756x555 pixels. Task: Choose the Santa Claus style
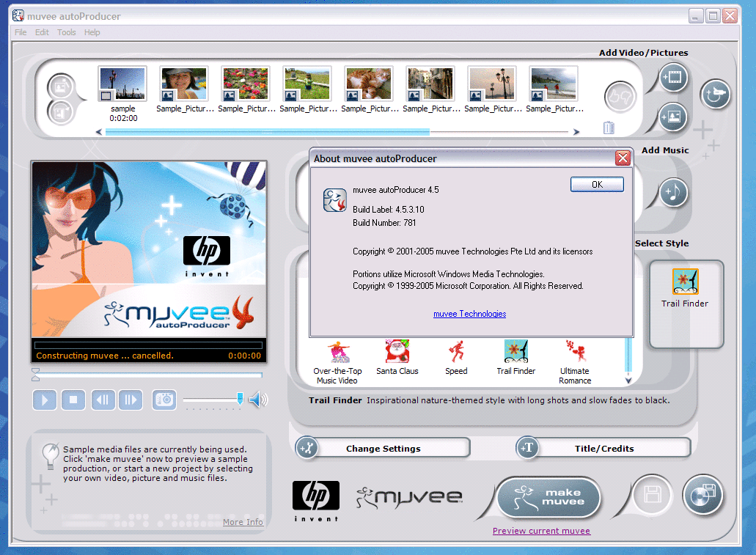(397, 358)
